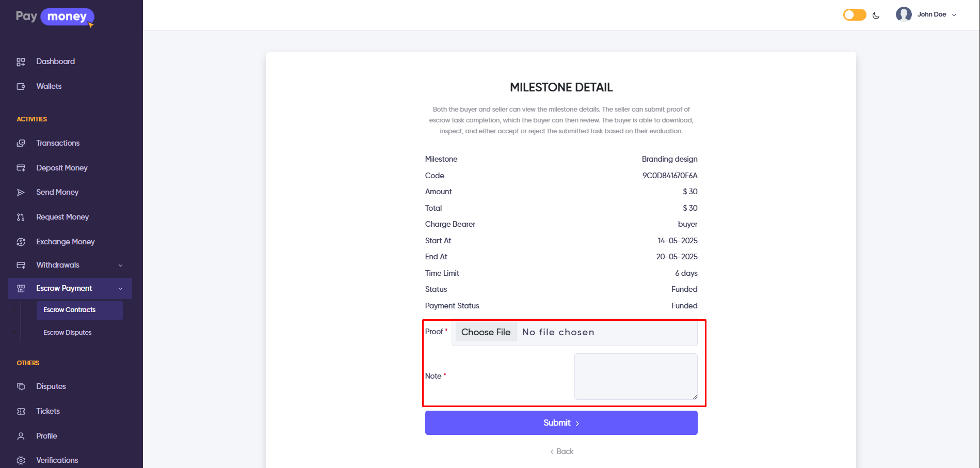Click the Back link
Image resolution: width=980 pixels, height=468 pixels.
tap(561, 451)
